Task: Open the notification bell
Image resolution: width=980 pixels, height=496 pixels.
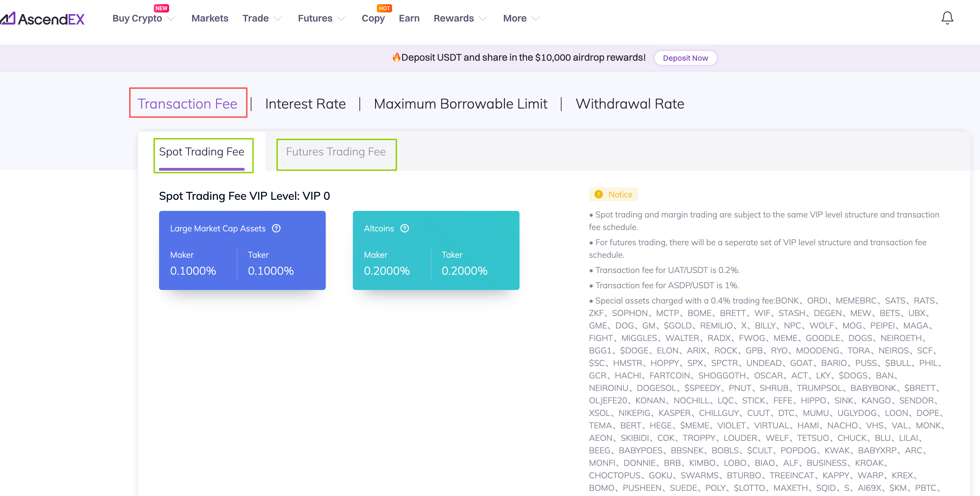Action: [947, 18]
